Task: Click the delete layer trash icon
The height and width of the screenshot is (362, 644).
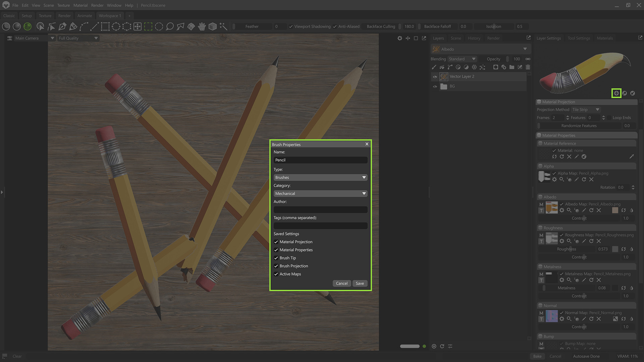Action: [x=528, y=67]
